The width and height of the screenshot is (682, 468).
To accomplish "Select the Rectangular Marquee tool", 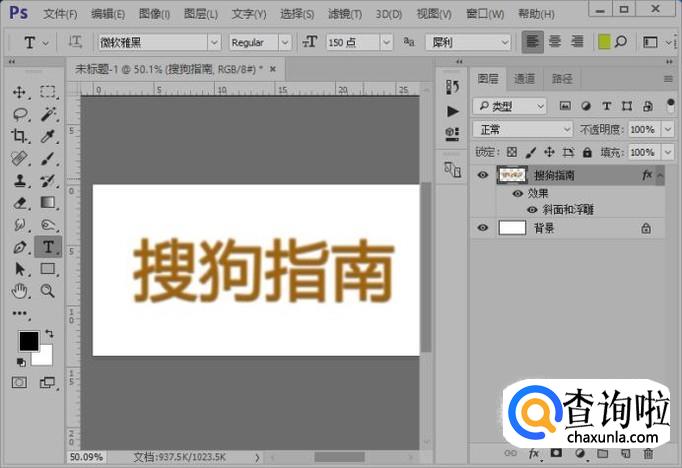I will pyautogui.click(x=48, y=92).
